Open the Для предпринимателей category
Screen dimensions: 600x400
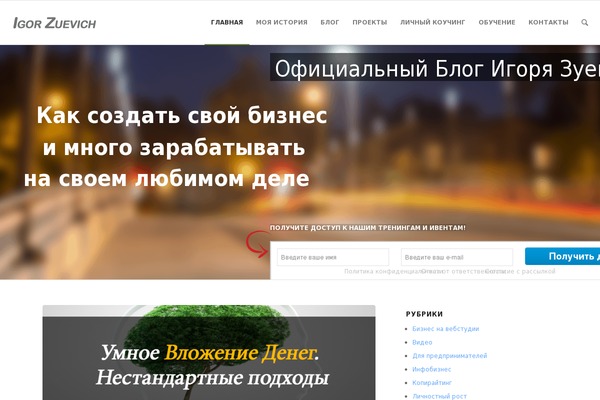pyautogui.click(x=450, y=356)
